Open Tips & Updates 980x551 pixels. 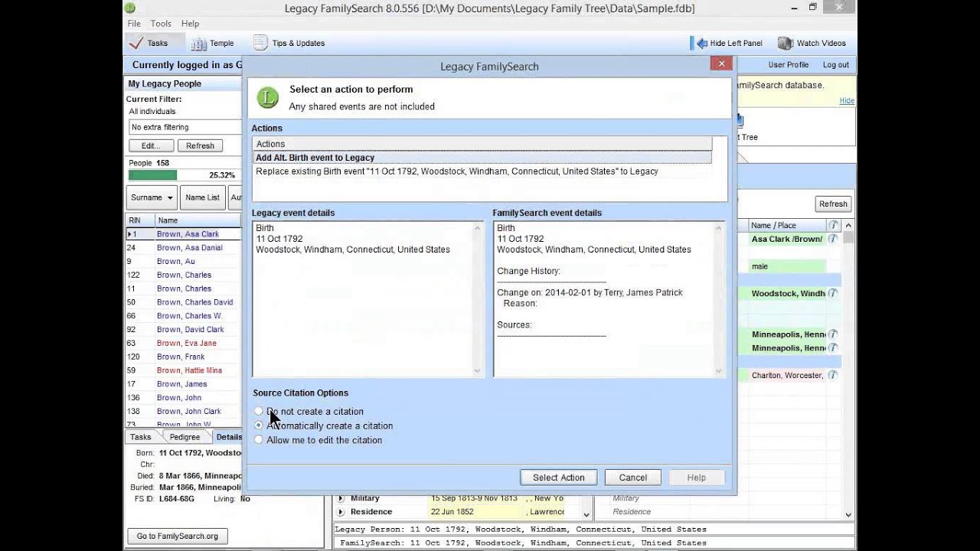click(289, 44)
